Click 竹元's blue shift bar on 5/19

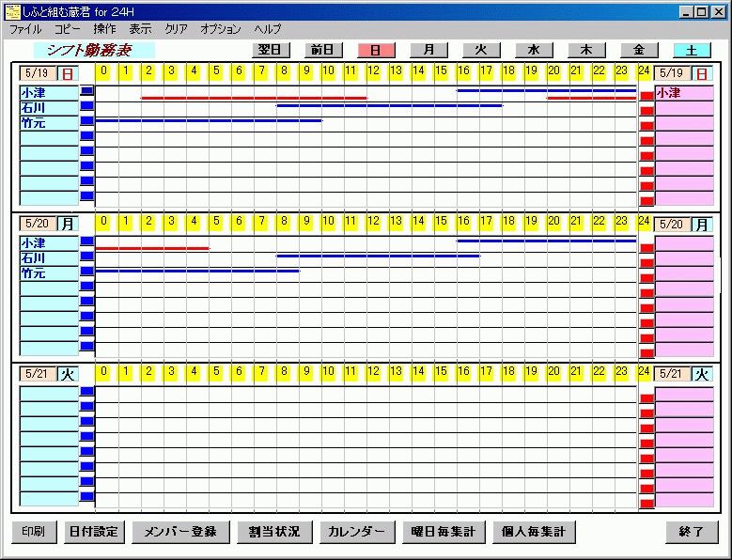click(209, 121)
